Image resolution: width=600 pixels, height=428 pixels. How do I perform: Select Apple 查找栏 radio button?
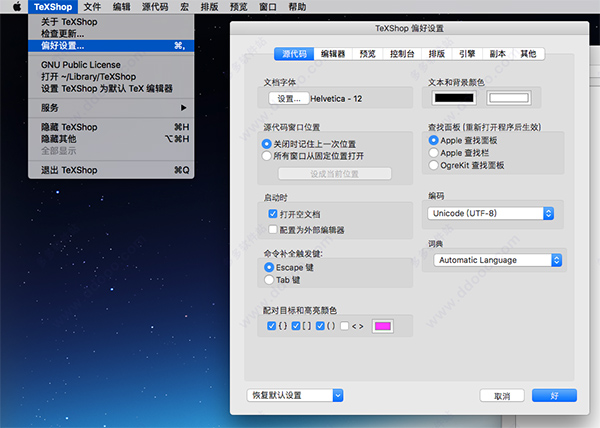[433, 153]
